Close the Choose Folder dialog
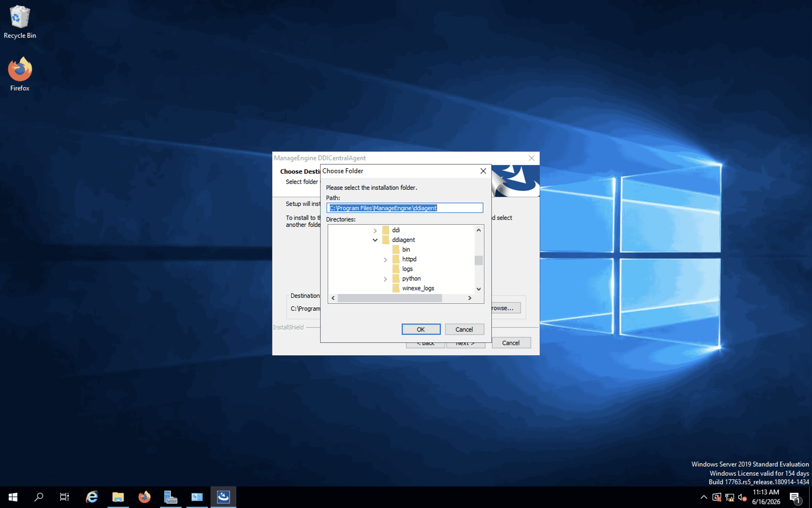Image resolution: width=812 pixels, height=508 pixels. 483,171
